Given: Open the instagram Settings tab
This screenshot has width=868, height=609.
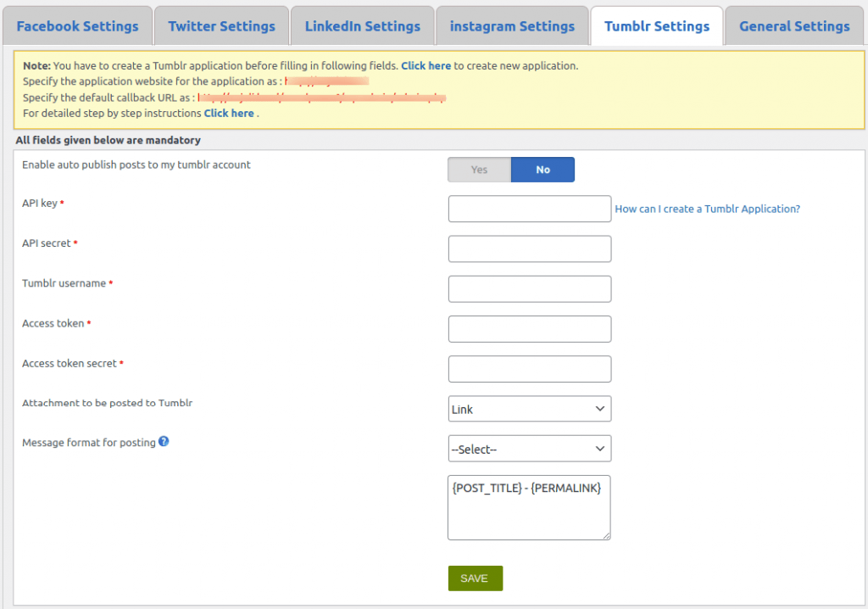Looking at the screenshot, I should point(511,25).
